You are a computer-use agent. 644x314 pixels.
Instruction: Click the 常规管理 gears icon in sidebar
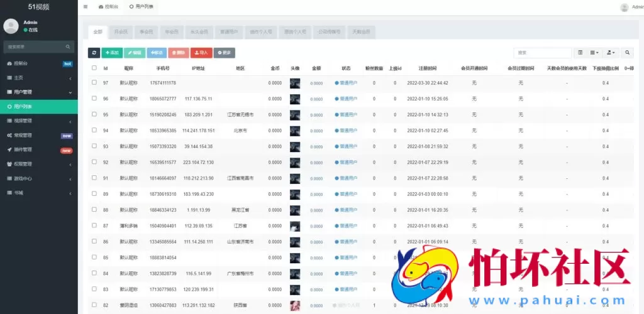9,135
